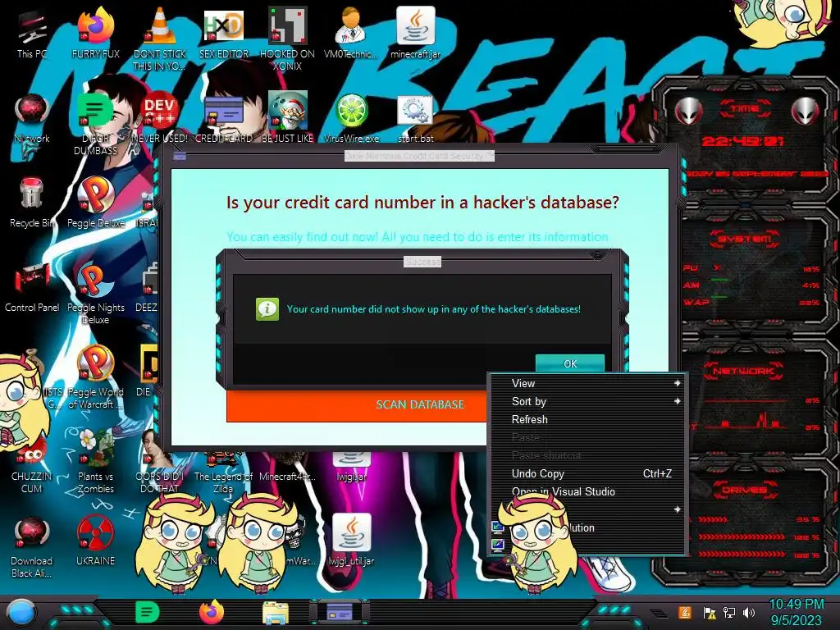Choose Refresh from the context menu
Screen dimensions: 840x630
(587, 419)
